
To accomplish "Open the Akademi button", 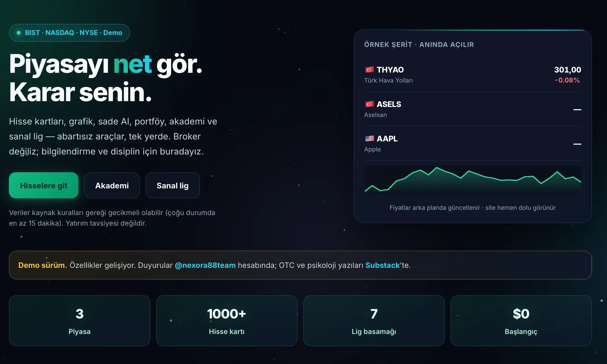I will 112,185.
